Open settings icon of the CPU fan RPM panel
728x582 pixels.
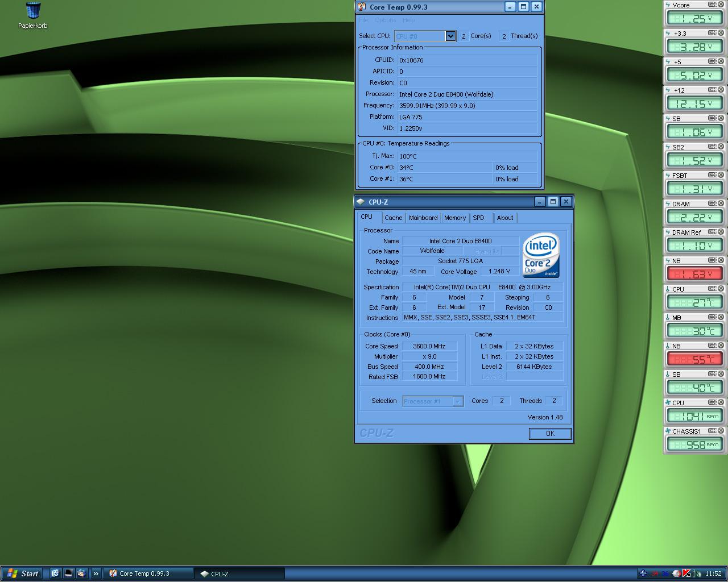(x=712, y=402)
